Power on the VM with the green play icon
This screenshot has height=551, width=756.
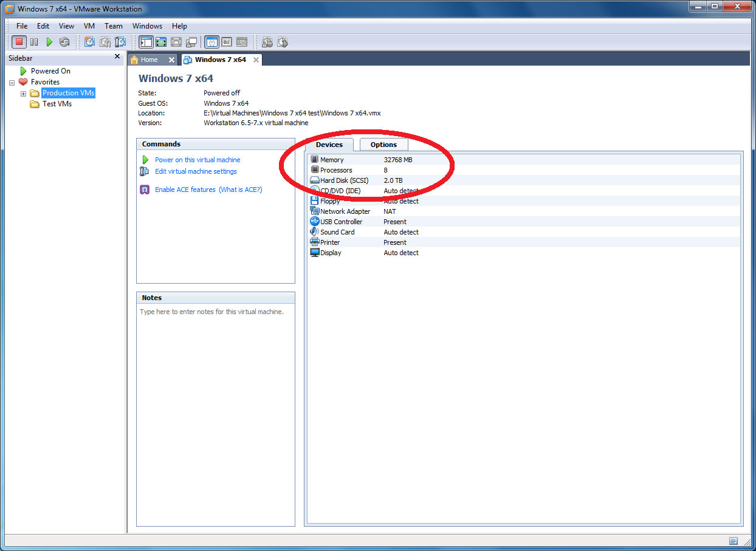click(49, 41)
